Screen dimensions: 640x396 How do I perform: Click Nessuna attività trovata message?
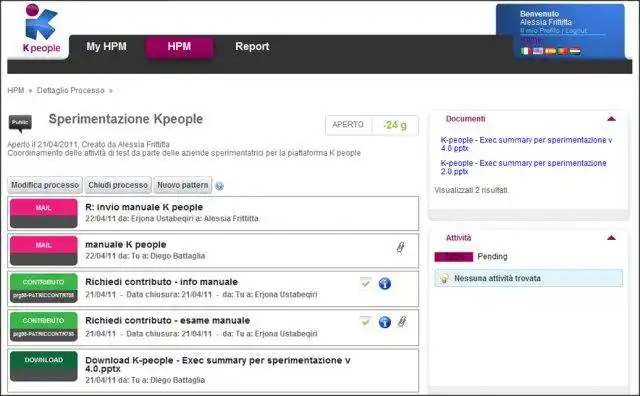coord(497,278)
